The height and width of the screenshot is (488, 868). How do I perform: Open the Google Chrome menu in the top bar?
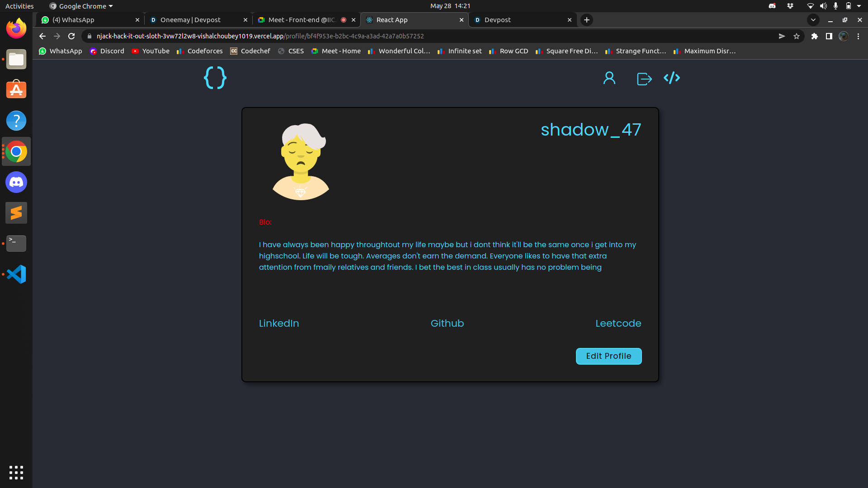pos(80,6)
